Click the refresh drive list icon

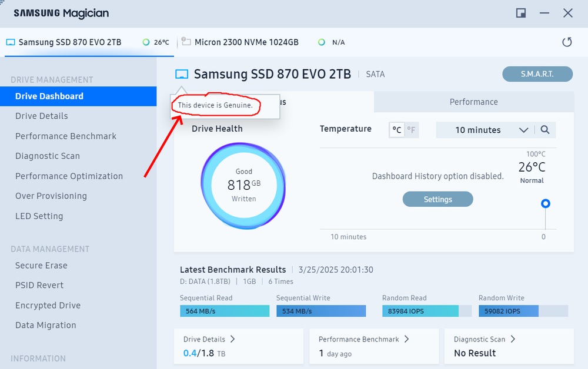pos(567,42)
